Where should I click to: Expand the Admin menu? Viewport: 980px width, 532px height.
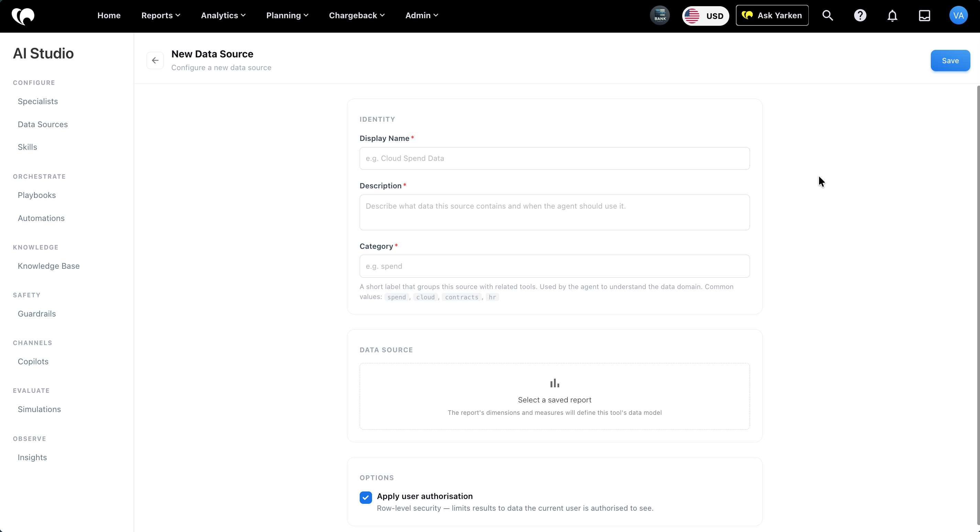tap(422, 15)
